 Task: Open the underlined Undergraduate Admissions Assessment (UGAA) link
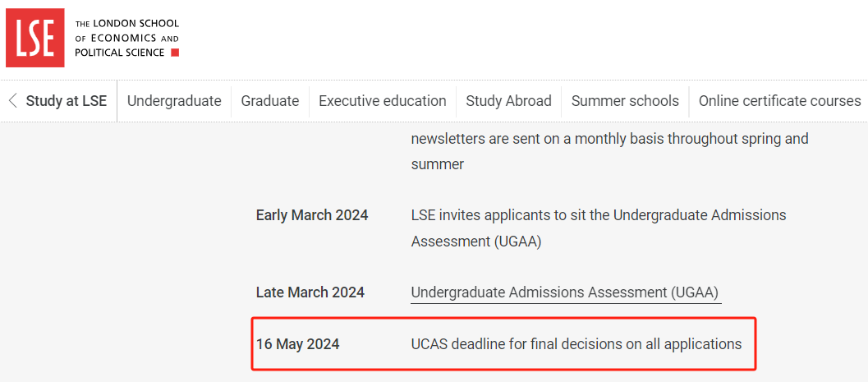[x=565, y=292]
